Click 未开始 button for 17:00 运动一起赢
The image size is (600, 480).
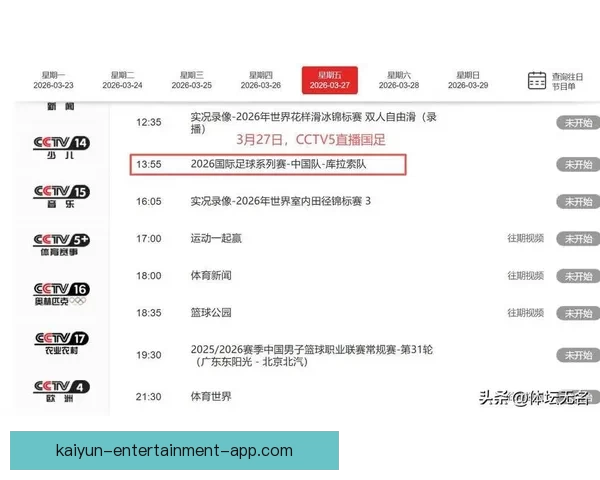click(578, 239)
